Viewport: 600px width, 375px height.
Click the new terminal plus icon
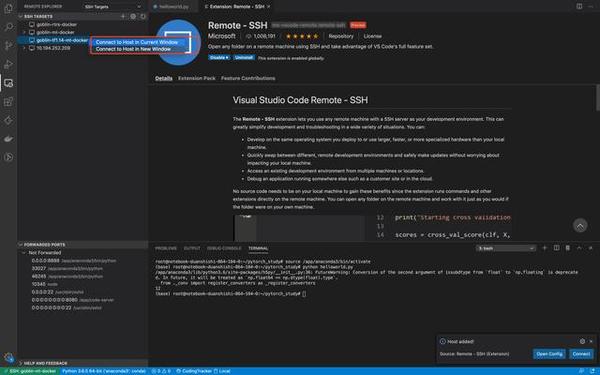[544, 248]
